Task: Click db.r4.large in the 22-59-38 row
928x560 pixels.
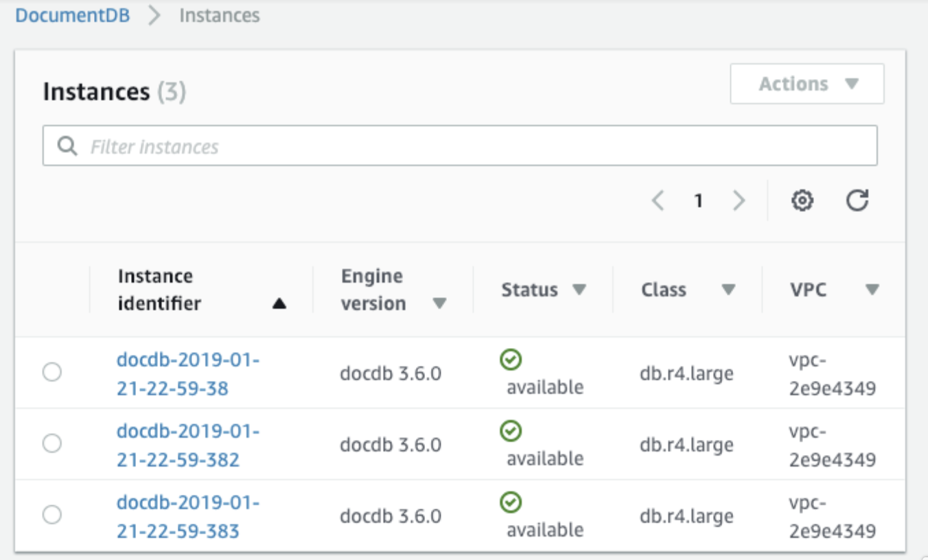Action: click(686, 374)
